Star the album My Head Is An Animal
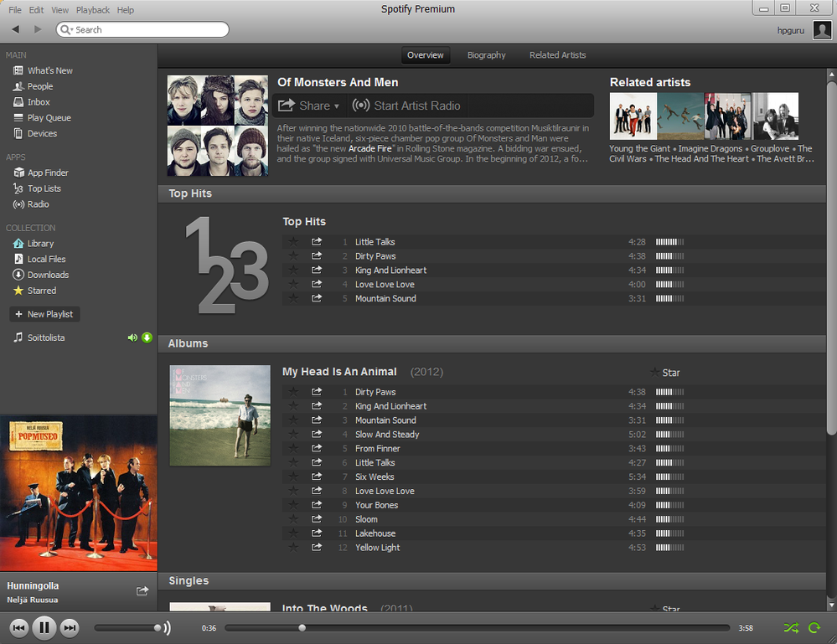Screen dimensions: 837x644 click(664, 373)
